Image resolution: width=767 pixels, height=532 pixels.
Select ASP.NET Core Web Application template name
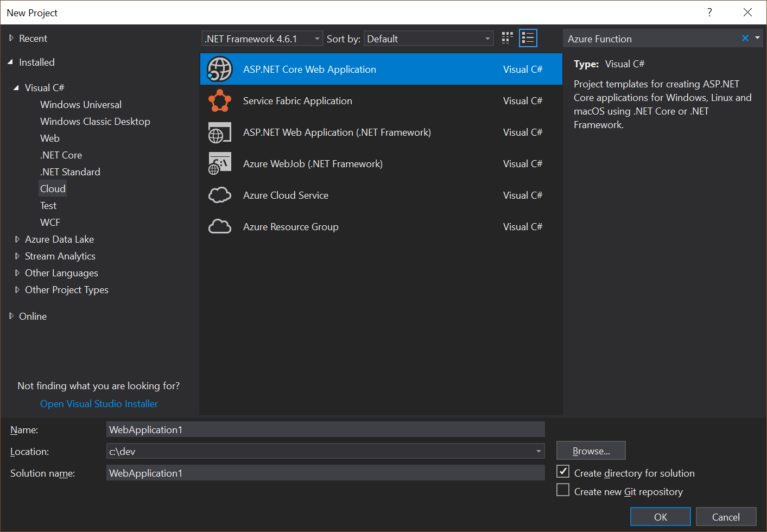pyautogui.click(x=309, y=69)
